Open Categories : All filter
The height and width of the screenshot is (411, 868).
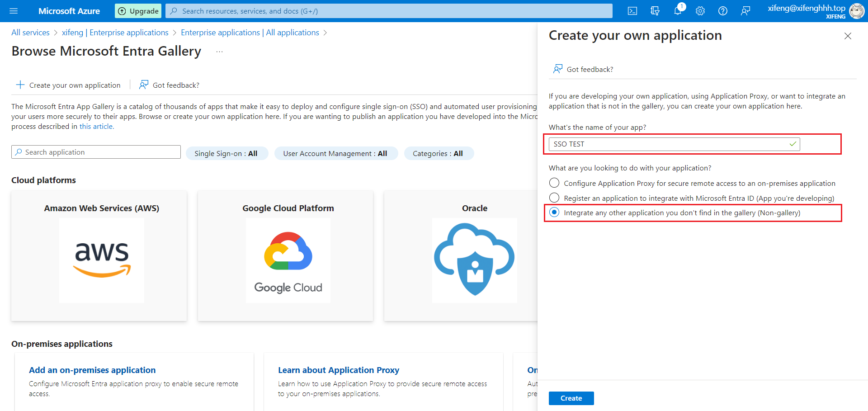pos(438,153)
